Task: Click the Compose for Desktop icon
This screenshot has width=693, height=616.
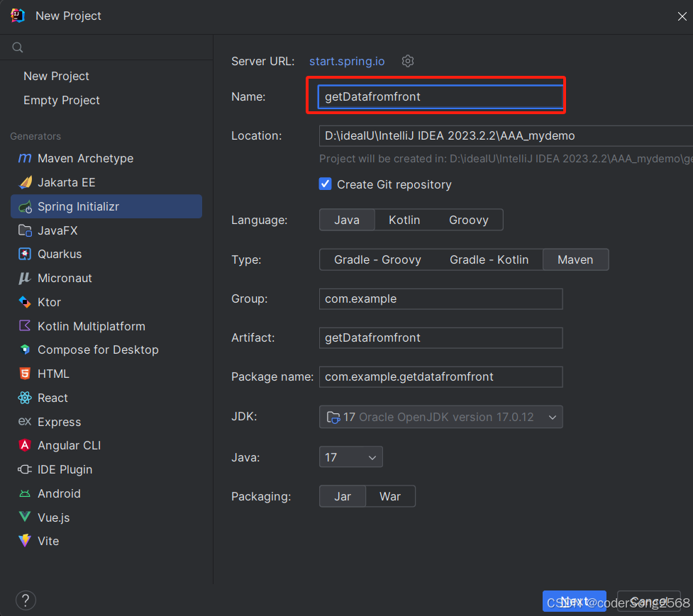Action: point(25,349)
